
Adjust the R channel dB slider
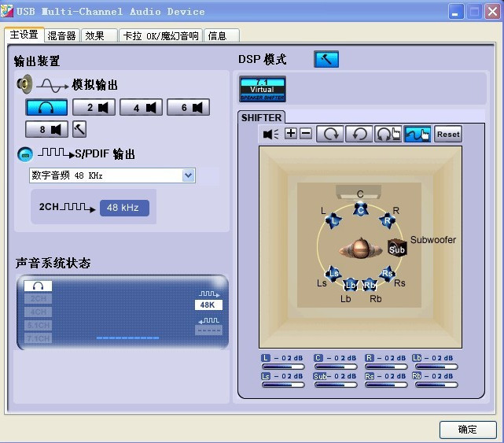[386, 367]
